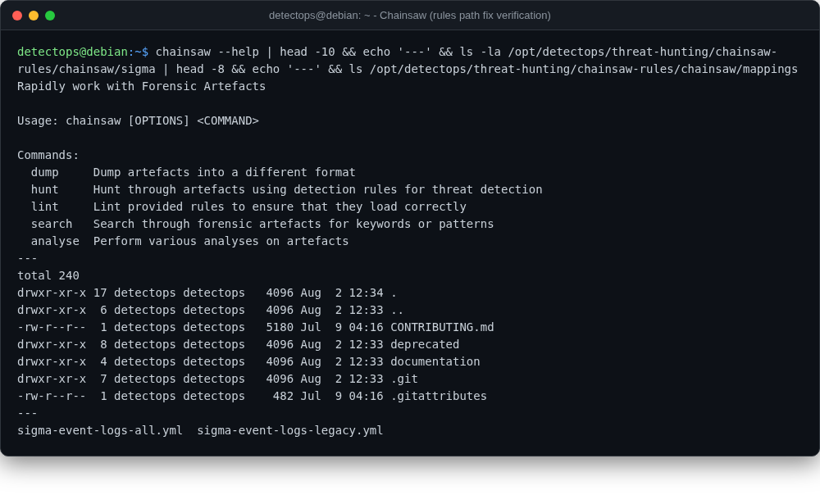Click 'Perform various analyses on artefacts' description

click(x=221, y=242)
